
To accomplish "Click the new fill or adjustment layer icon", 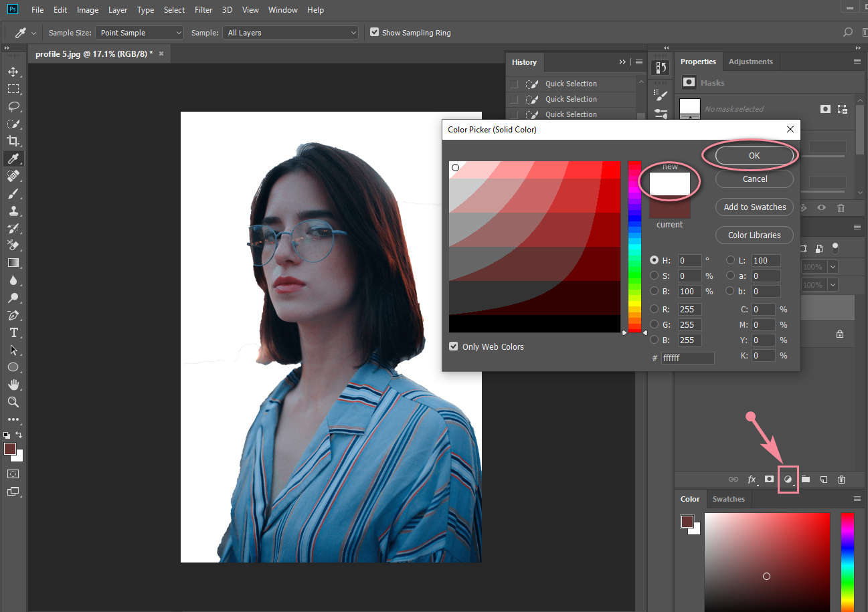I will click(788, 480).
